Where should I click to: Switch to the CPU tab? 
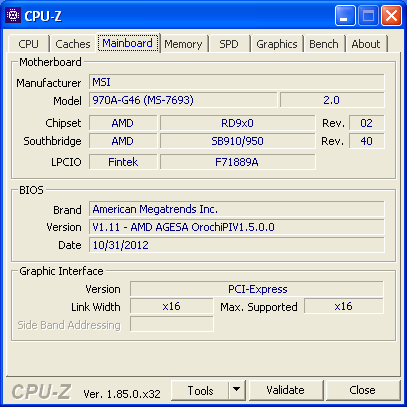(x=28, y=44)
